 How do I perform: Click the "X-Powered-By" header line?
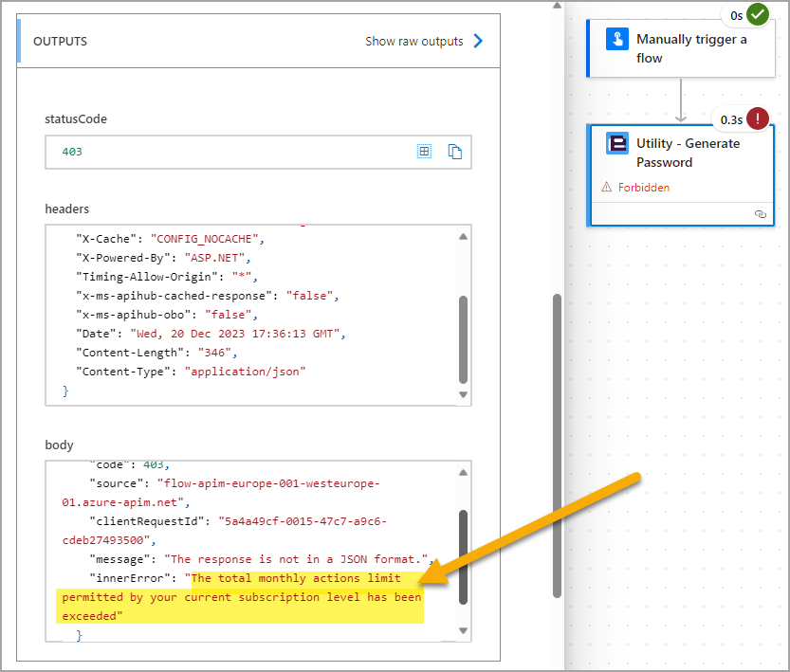coord(163,258)
